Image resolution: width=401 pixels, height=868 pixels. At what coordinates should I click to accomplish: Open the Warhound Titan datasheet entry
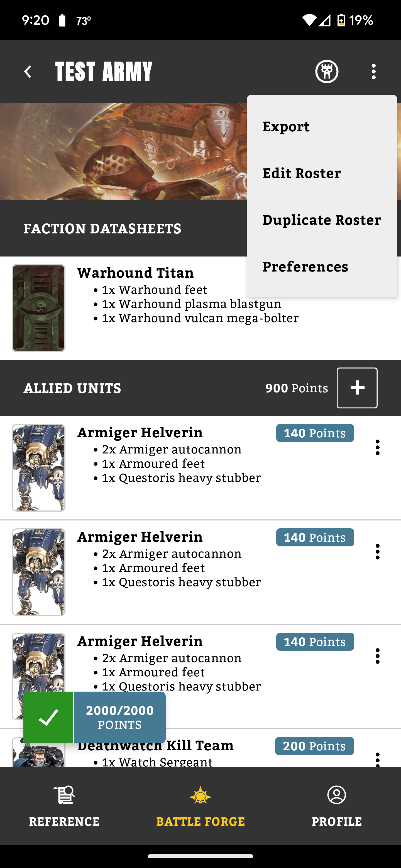(136, 273)
